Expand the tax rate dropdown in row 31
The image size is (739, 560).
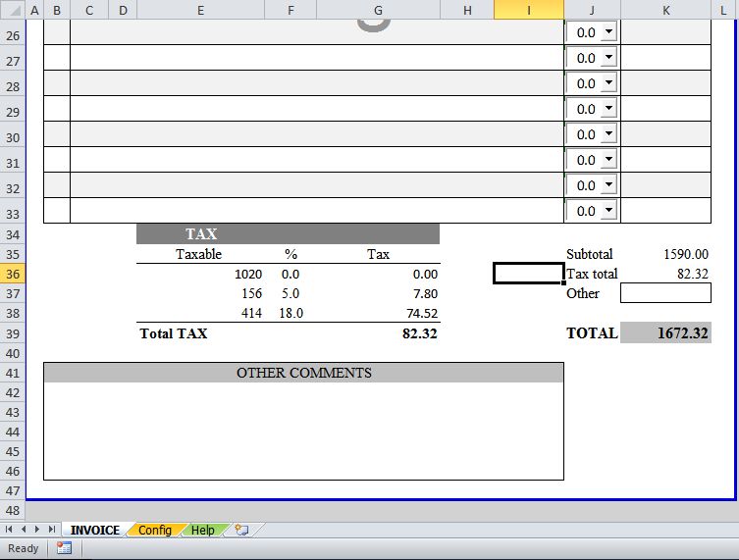608,160
